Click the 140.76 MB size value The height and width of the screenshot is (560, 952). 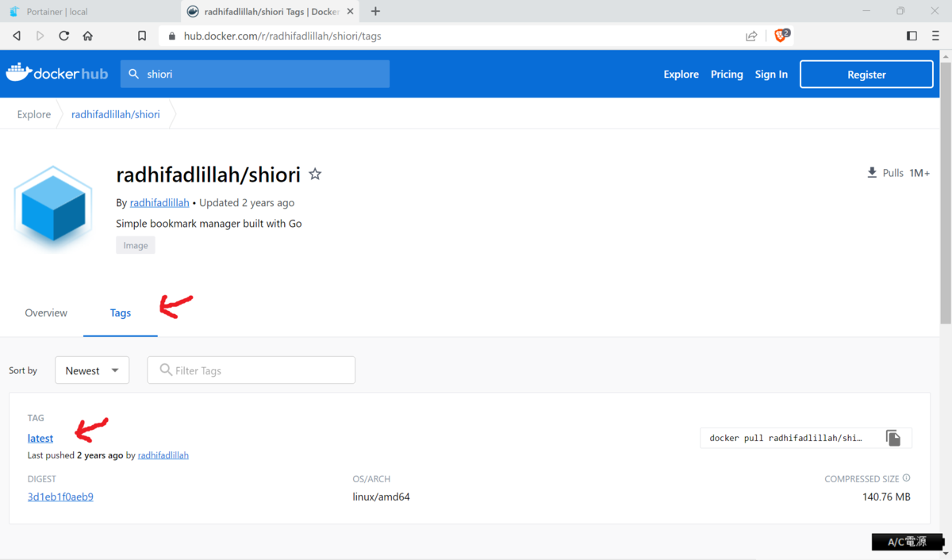(886, 497)
